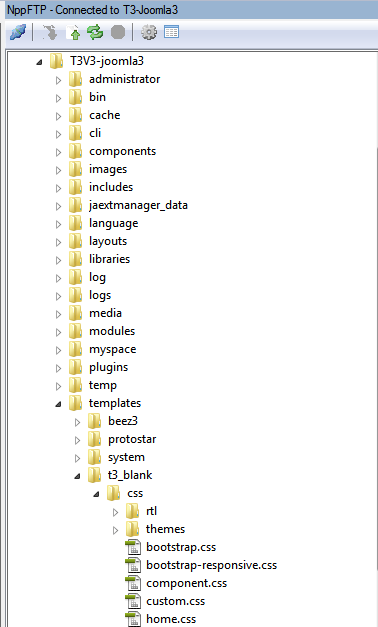The height and width of the screenshot is (627, 378).
Task: Select the bootstrap.css file name
Action: click(x=181, y=547)
